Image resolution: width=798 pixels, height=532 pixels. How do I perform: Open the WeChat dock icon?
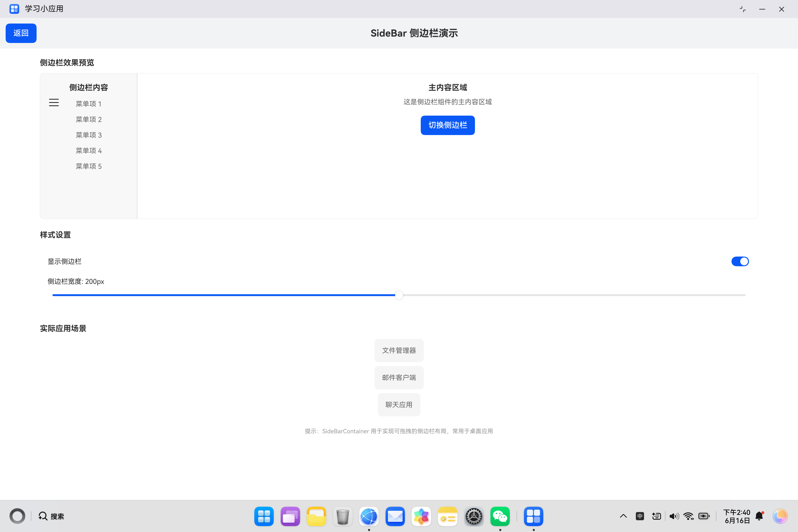(500, 516)
